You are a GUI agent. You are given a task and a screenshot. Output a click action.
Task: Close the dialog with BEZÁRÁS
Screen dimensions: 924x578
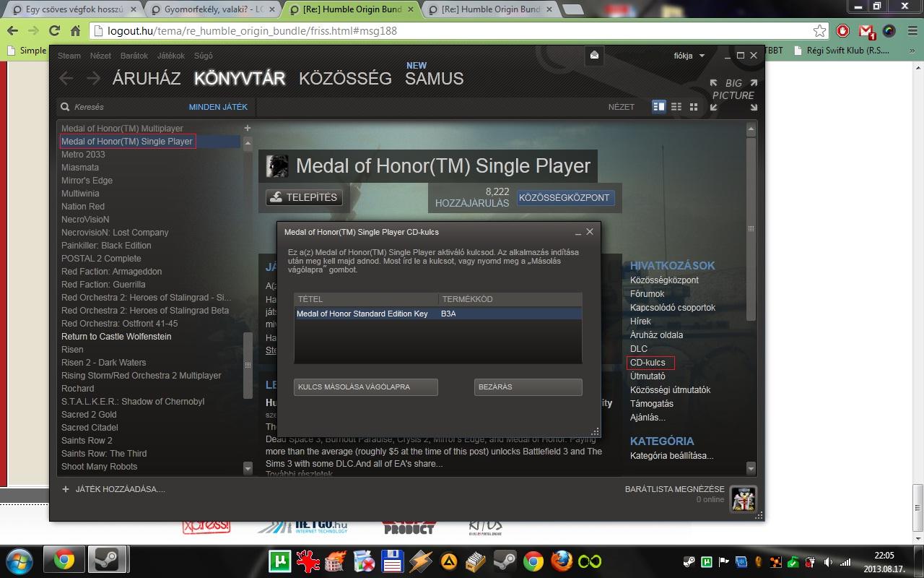528,387
